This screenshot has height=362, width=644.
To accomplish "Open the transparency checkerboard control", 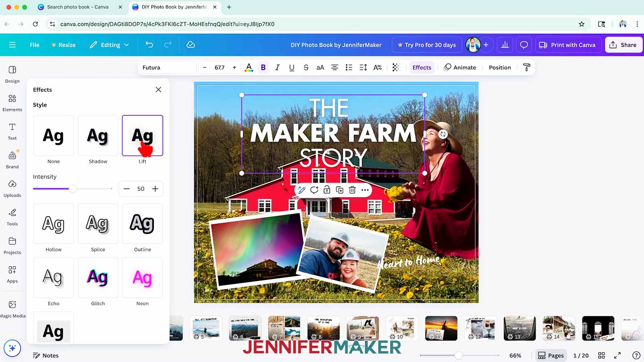I will (x=396, y=68).
